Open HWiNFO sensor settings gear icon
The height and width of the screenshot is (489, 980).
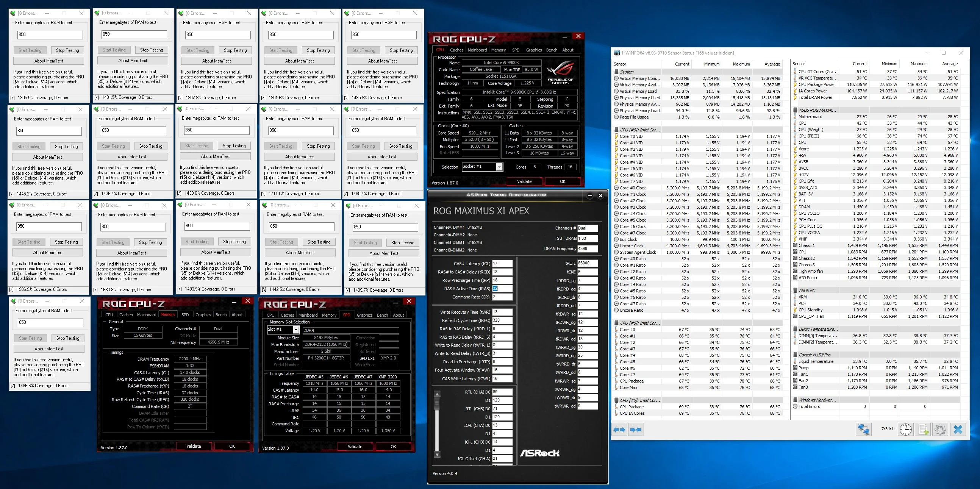940,430
